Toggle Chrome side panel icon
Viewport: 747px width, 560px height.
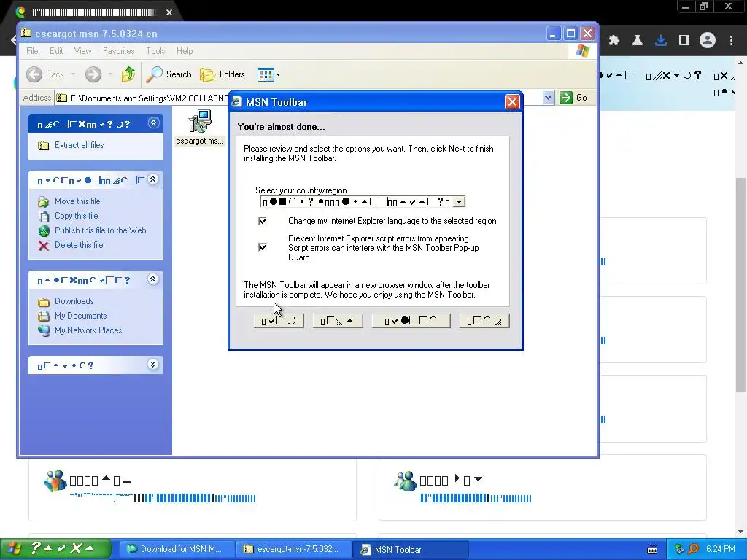[x=684, y=41]
